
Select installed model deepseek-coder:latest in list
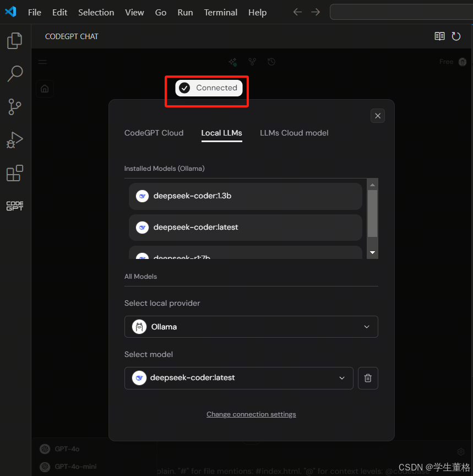(x=246, y=228)
